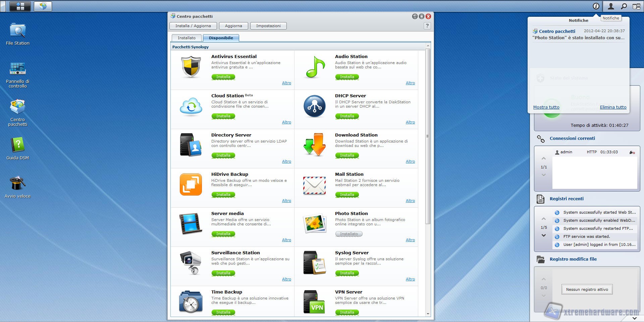The height and width of the screenshot is (322, 644).
Task: Click the main menu grid icon
Action: [20, 6]
